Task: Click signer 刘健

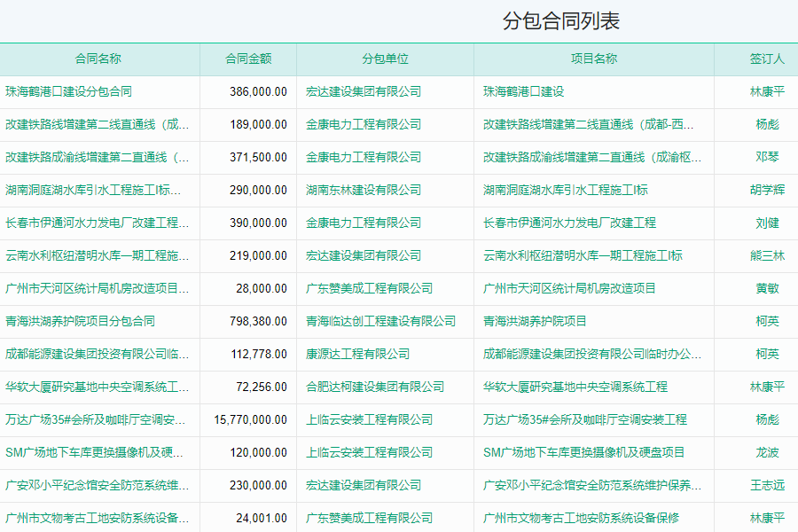Action: pyautogui.click(x=767, y=223)
